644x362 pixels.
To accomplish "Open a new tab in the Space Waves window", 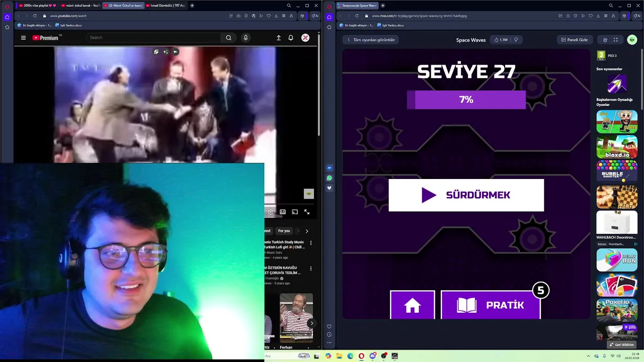I will [x=383, y=6].
